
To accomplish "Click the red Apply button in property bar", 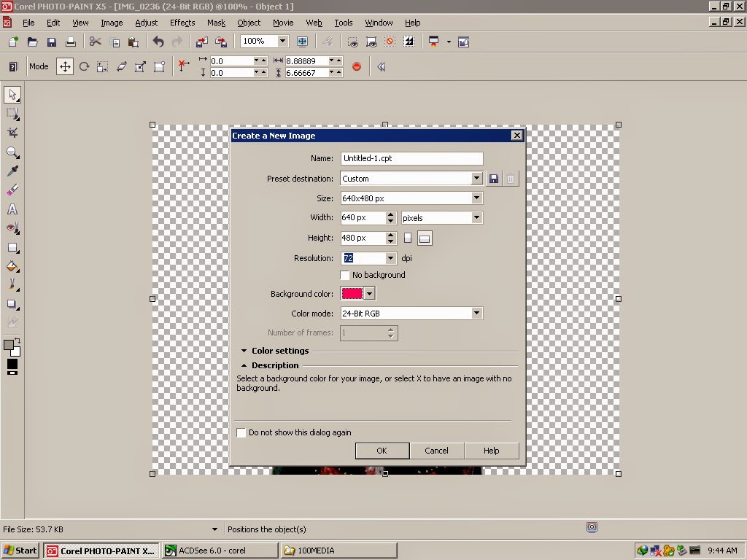I will (x=356, y=66).
